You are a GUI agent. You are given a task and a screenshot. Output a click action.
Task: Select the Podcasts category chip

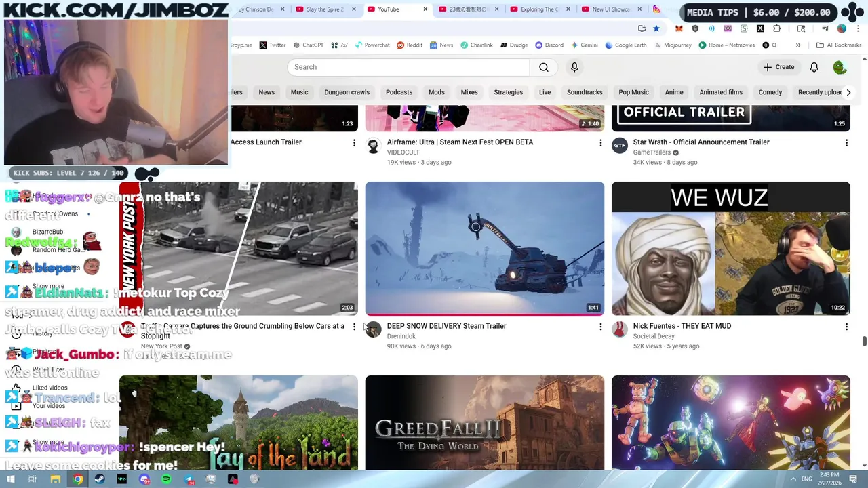pyautogui.click(x=399, y=92)
